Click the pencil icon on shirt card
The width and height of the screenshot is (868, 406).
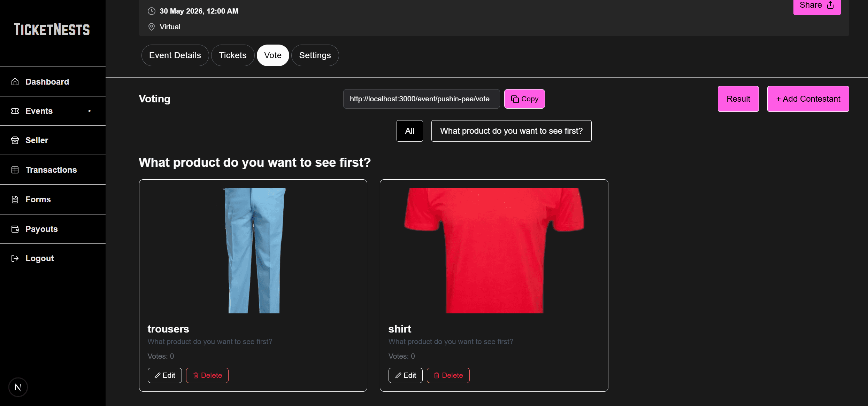click(x=398, y=375)
